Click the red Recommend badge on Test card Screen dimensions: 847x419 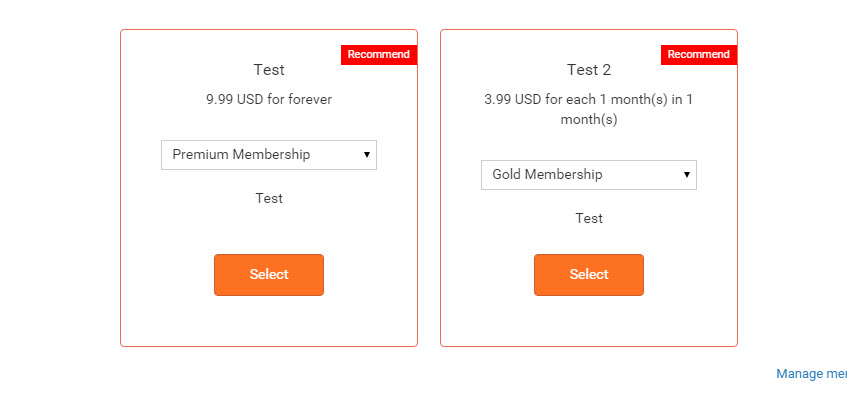(379, 54)
